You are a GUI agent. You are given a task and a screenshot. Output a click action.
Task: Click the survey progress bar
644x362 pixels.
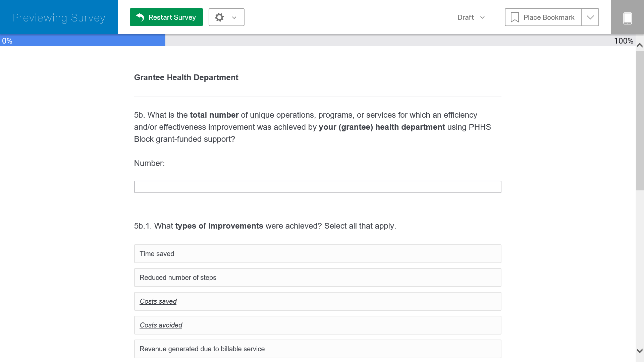[317, 41]
